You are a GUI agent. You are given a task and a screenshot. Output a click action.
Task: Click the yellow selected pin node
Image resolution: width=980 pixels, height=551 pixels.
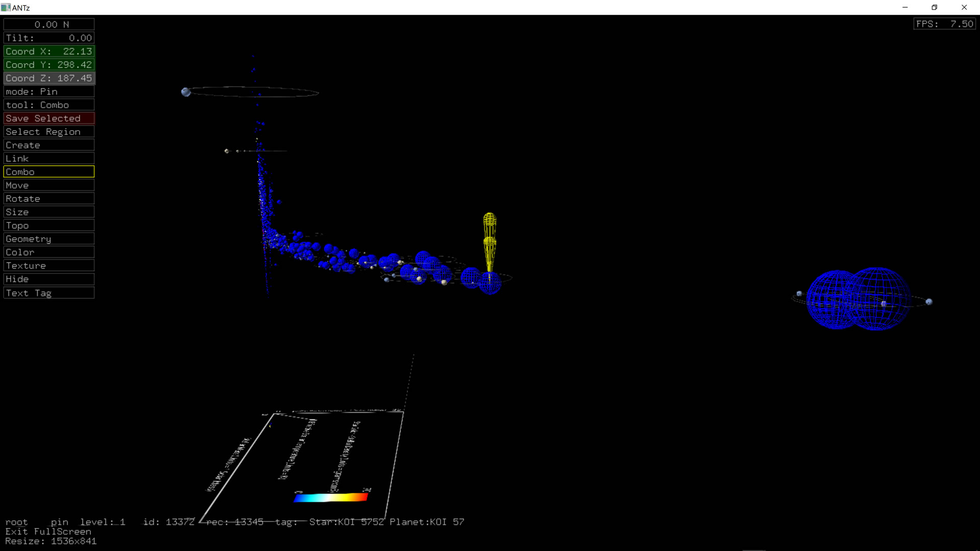tap(489, 240)
